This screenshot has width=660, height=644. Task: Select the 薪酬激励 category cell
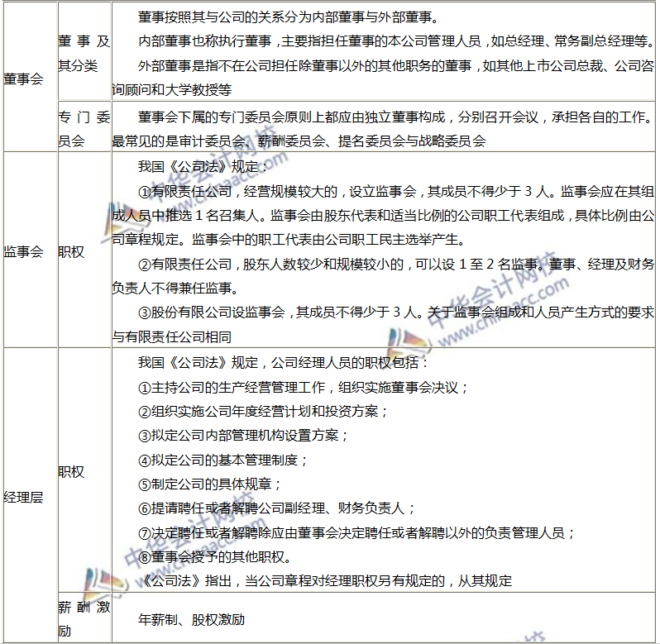click(84, 618)
